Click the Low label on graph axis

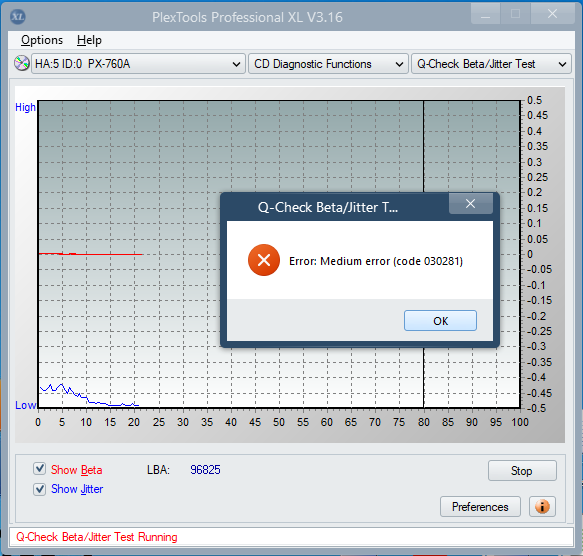coord(25,405)
